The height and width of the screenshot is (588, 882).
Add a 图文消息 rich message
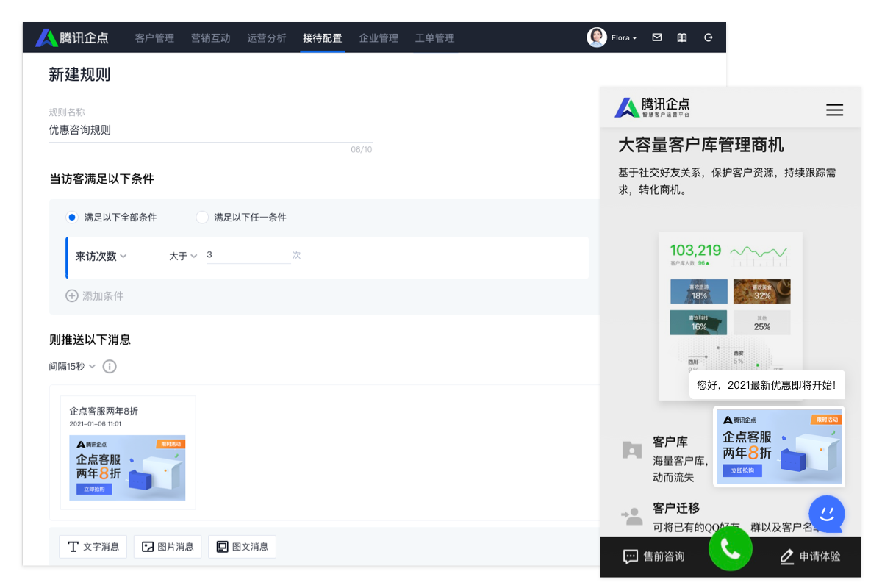(x=243, y=547)
